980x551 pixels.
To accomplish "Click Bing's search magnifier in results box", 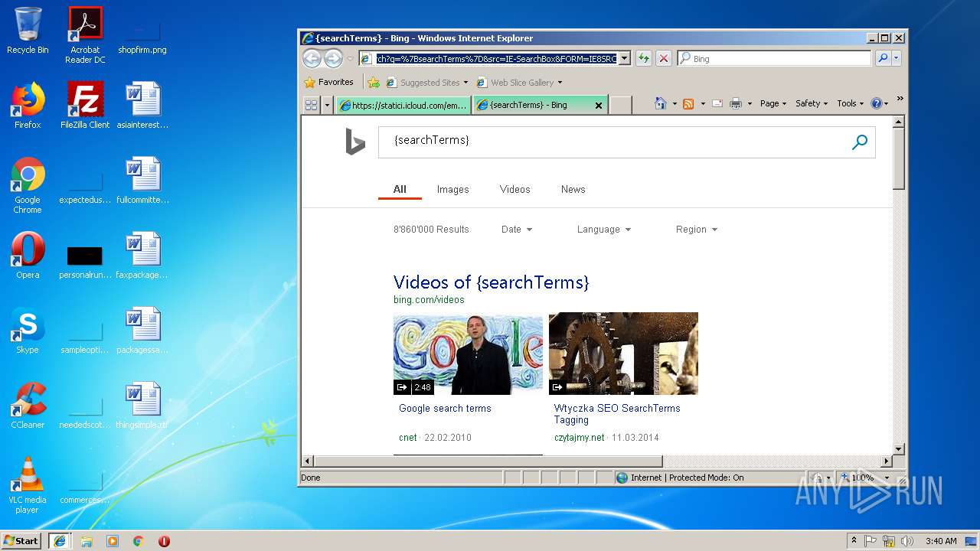I will 860,142.
